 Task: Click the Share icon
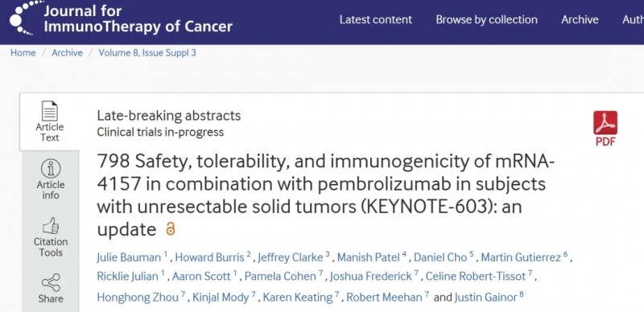point(51,283)
